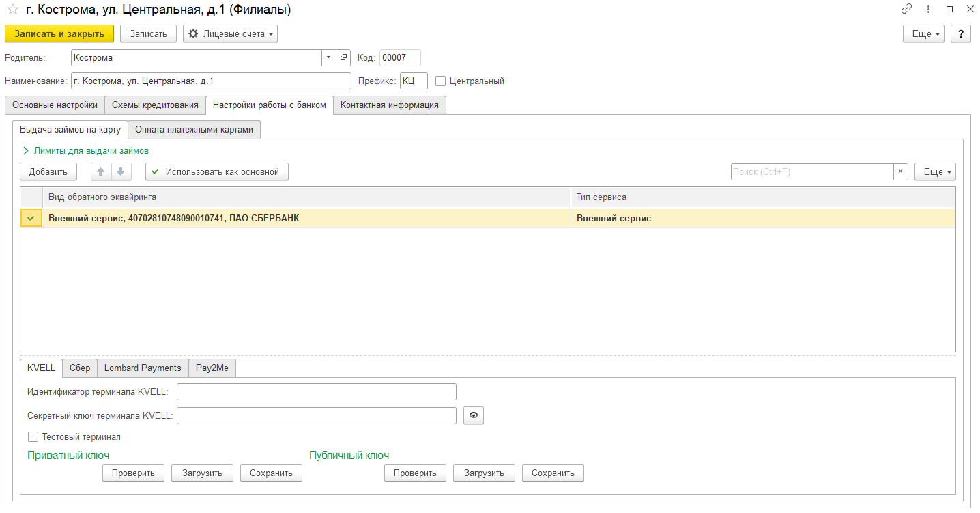The width and height of the screenshot is (980, 513).
Task: Click Сохранить under Публичный ключ
Action: [553, 473]
